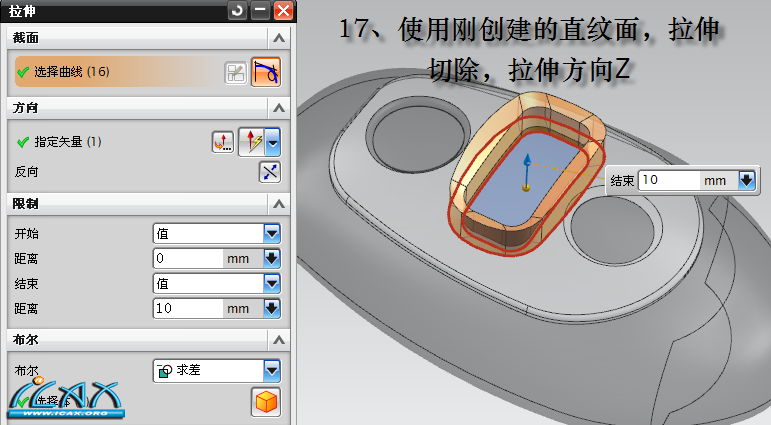Open the 结束 value type dropdown

pyautogui.click(x=272, y=284)
